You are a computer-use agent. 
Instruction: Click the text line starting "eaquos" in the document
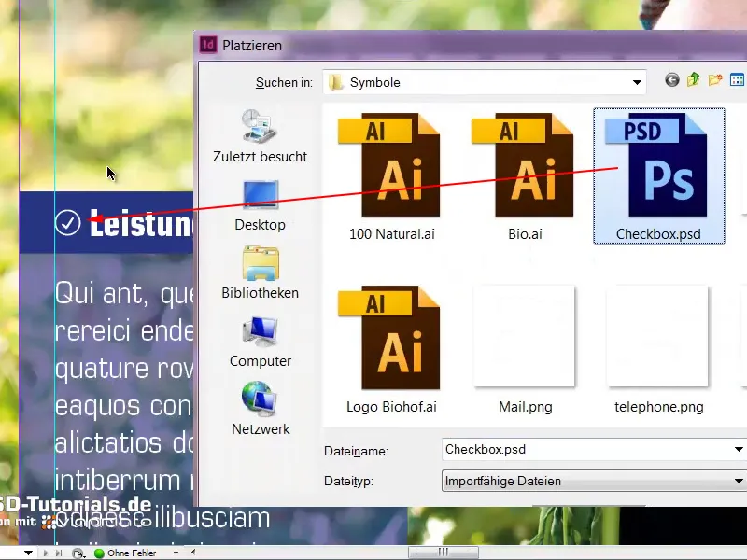124,406
